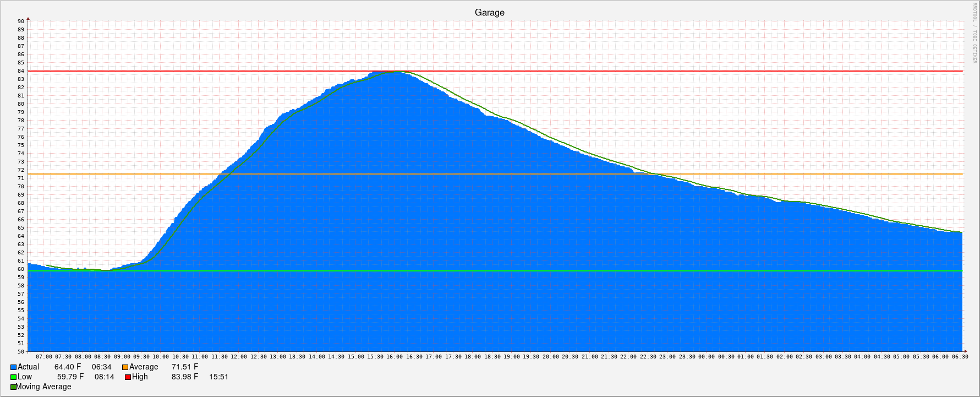
Task: Click the blue Actual legend swatch
Action: coord(13,367)
